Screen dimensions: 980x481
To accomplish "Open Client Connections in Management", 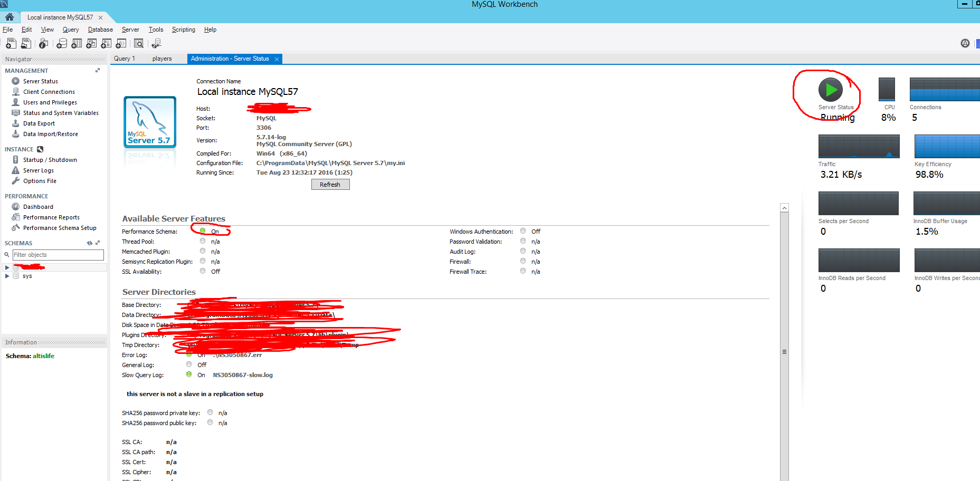I will (49, 92).
